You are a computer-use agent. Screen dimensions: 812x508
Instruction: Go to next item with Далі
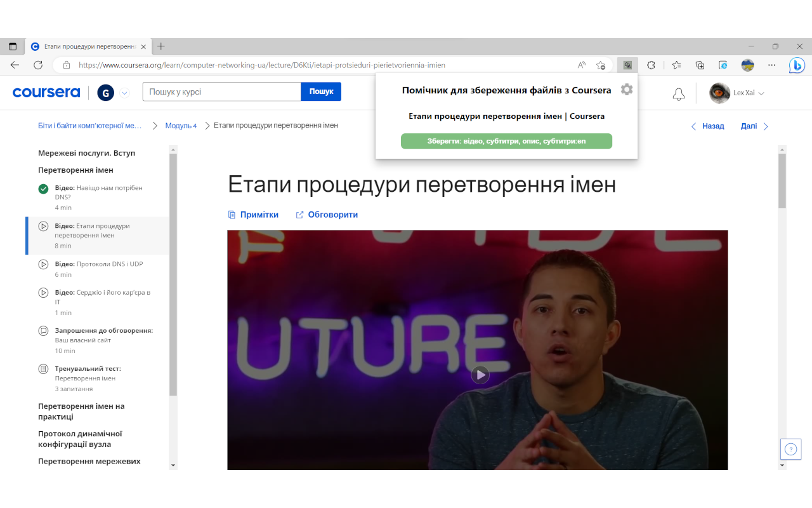pyautogui.click(x=755, y=126)
